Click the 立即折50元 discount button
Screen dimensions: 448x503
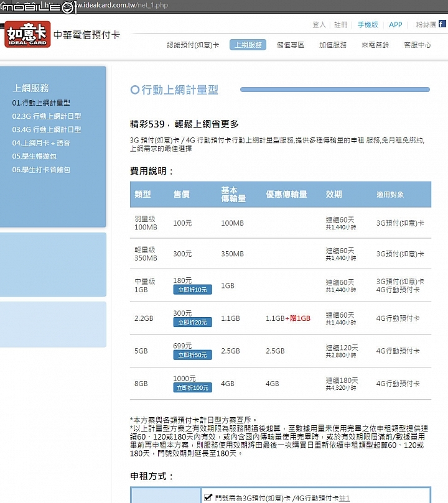pyautogui.click(x=192, y=355)
